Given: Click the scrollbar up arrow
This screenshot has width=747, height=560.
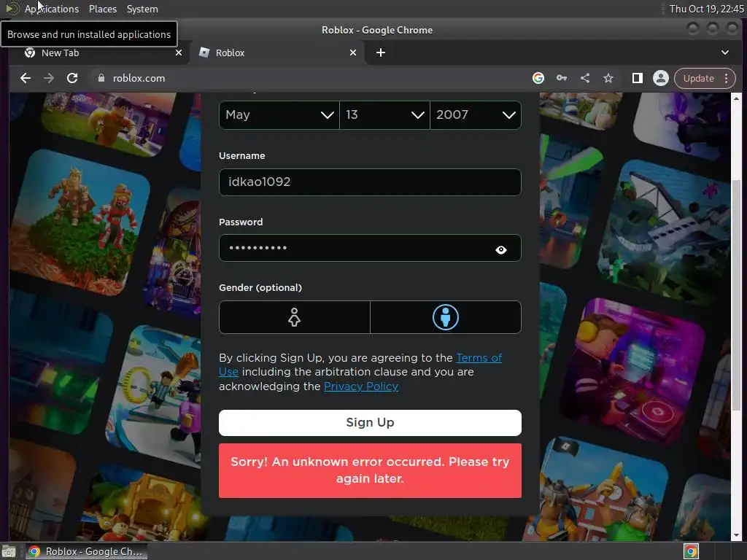Looking at the screenshot, I should [736, 98].
